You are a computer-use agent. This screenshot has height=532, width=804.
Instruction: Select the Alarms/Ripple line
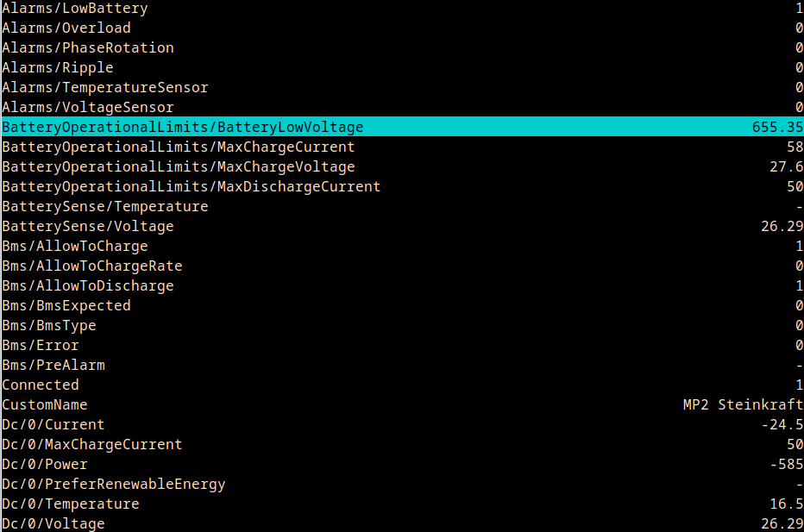[58, 68]
